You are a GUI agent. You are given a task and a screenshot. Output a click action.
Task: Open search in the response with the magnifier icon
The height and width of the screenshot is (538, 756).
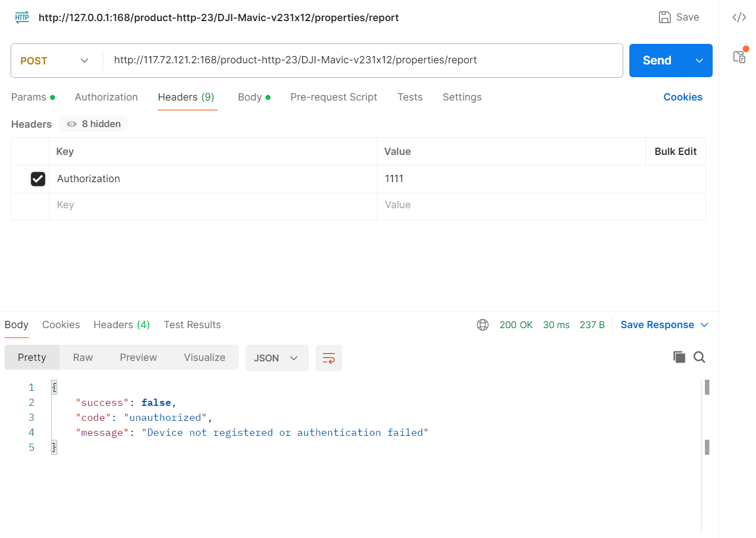(x=699, y=357)
